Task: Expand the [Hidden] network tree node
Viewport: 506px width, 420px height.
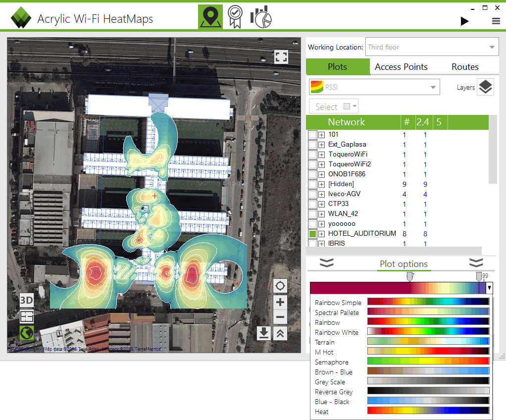Action: pyautogui.click(x=321, y=184)
